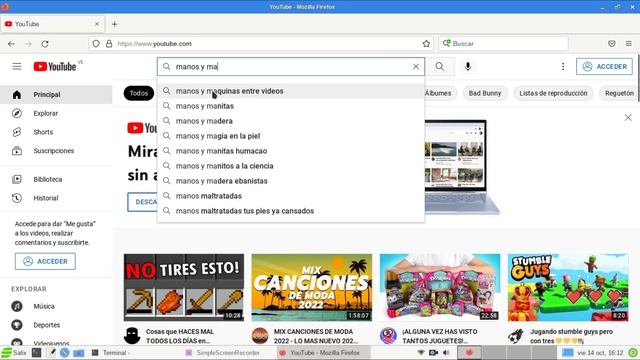Open video title Cosas que HACES MAL

click(180, 336)
